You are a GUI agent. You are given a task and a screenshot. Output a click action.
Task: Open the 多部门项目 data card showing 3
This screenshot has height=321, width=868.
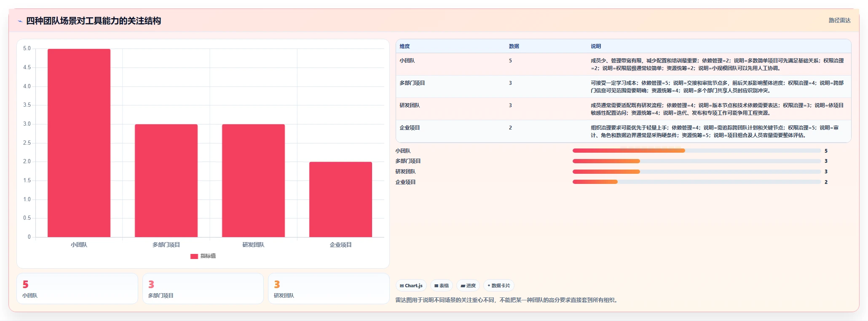(203, 289)
